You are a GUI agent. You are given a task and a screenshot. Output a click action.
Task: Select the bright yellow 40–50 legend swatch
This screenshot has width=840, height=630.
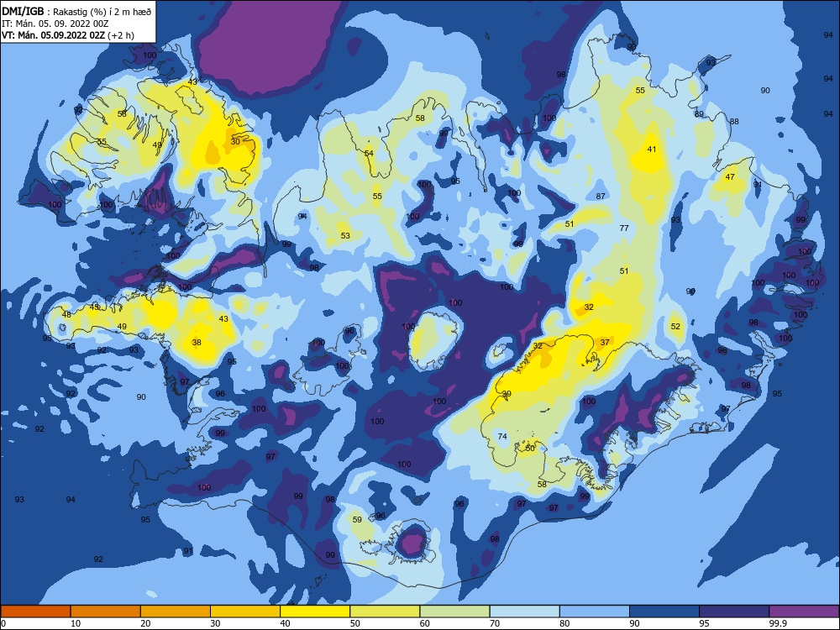click(315, 612)
